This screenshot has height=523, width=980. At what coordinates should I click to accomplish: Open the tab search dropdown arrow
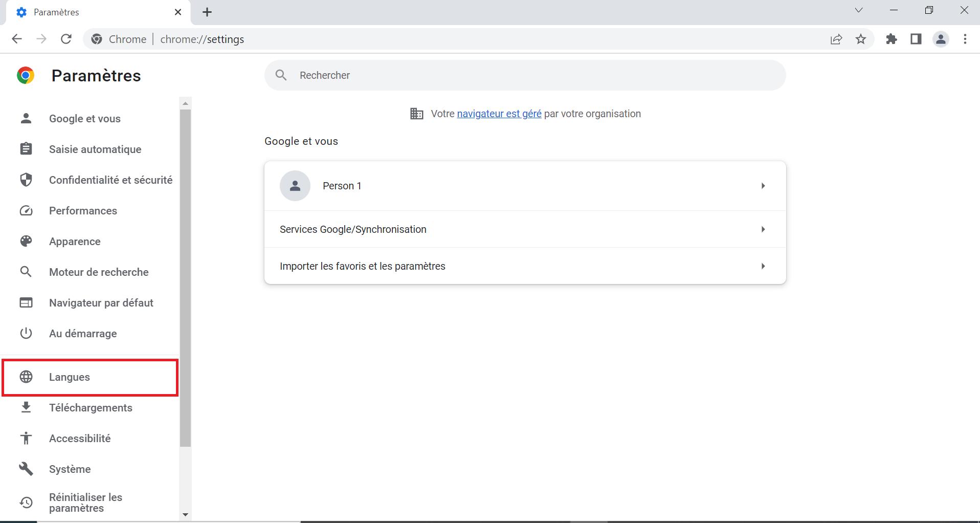click(x=859, y=11)
